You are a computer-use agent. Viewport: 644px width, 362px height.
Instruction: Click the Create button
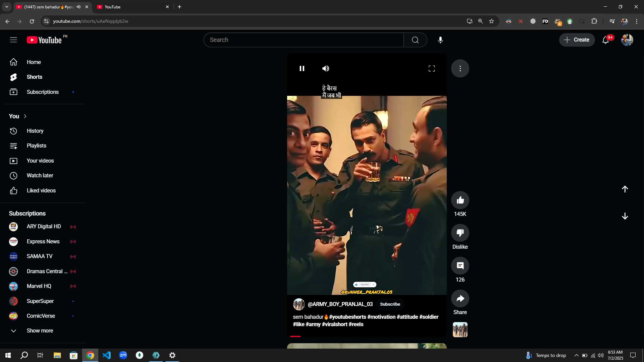[x=577, y=40]
